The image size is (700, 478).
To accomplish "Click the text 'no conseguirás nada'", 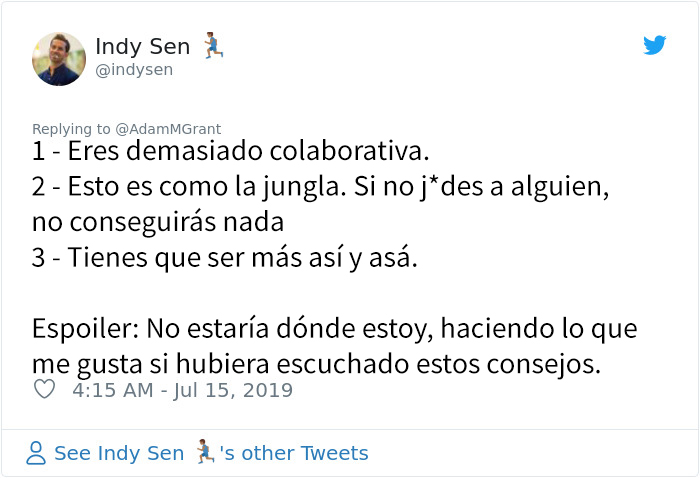I will click(x=158, y=220).
